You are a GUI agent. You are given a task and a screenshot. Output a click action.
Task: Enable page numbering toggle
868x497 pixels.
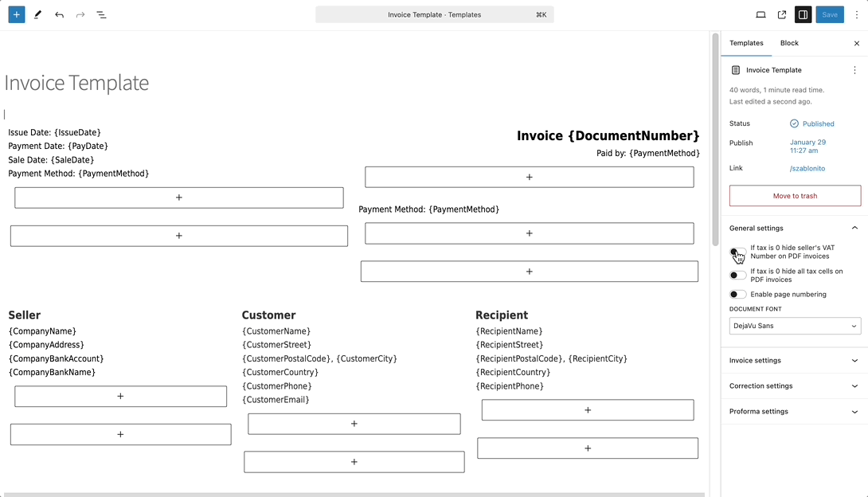click(738, 295)
